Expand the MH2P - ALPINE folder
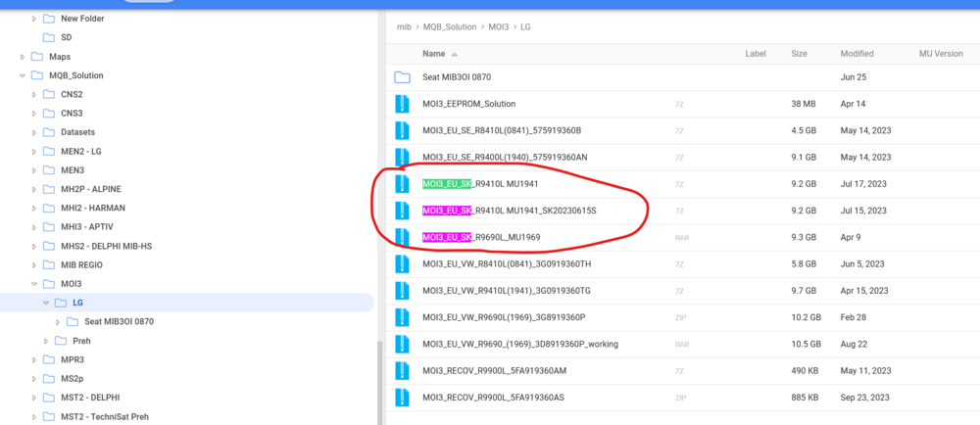 click(32, 189)
